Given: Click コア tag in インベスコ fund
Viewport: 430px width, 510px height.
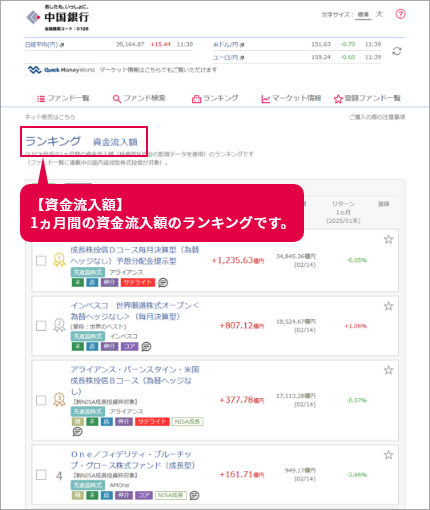Looking at the screenshot, I should click(x=129, y=347).
